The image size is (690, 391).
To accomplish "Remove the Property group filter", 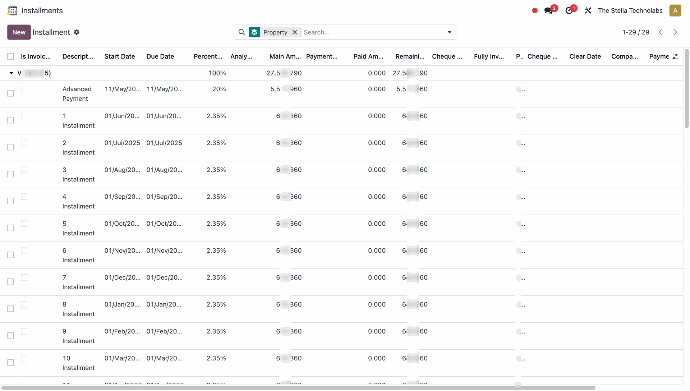I will click(295, 32).
